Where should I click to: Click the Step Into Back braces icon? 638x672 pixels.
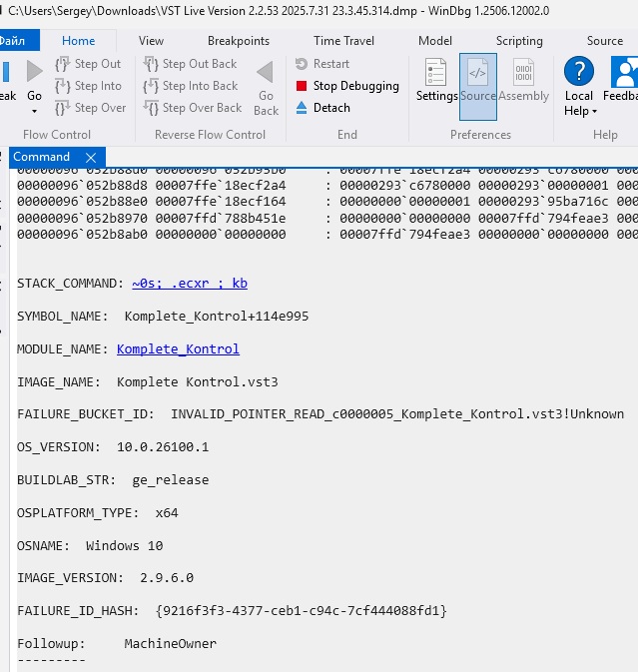point(151,86)
